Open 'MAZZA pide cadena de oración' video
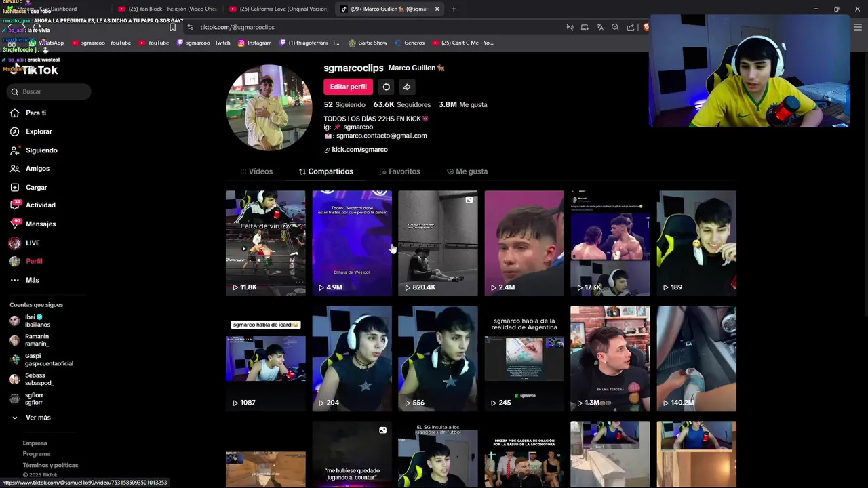The width and height of the screenshot is (868, 488). pos(524,454)
